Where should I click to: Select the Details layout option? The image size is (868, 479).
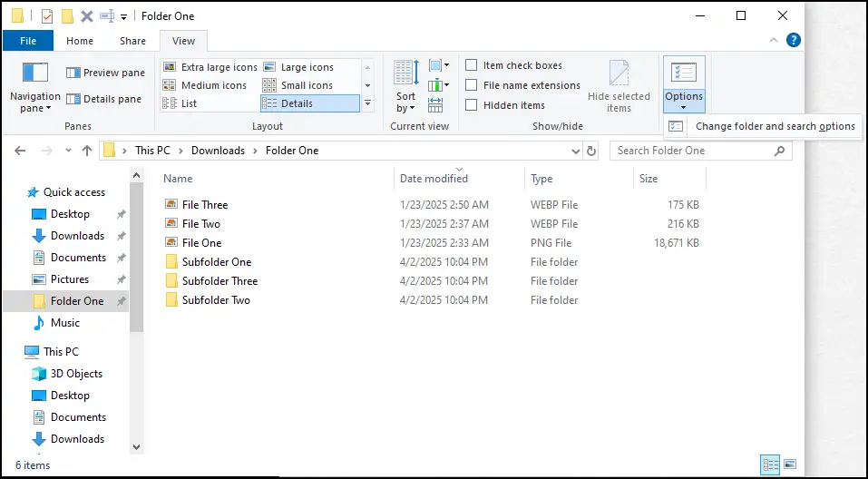pyautogui.click(x=310, y=103)
